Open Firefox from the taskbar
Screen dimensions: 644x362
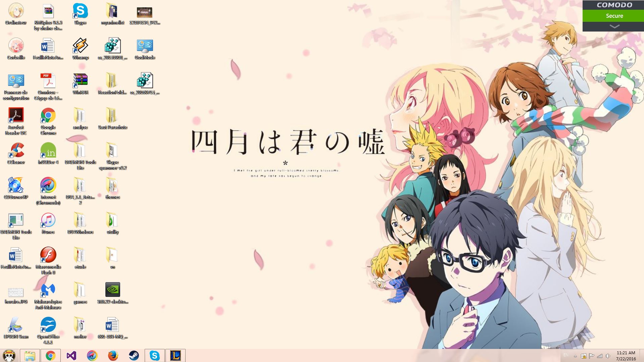point(113,356)
